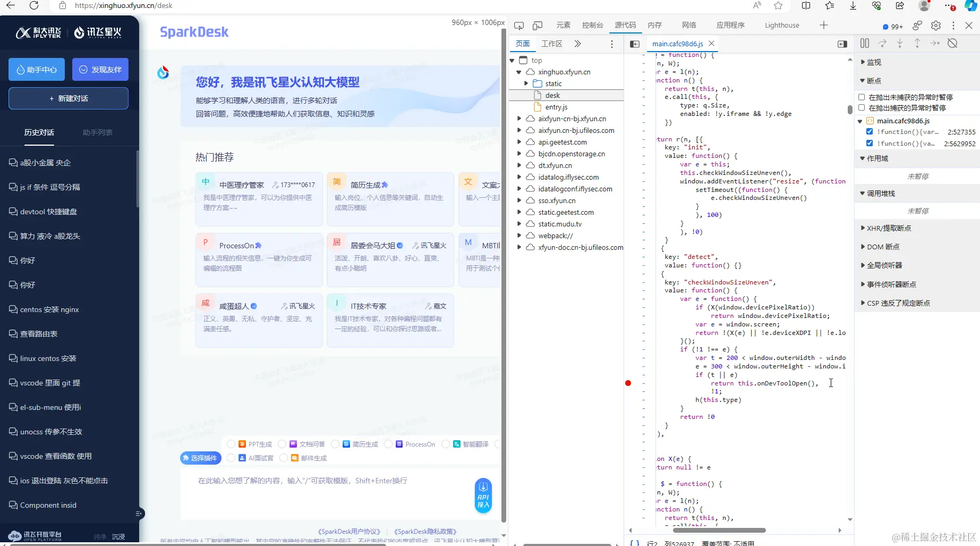980x546 pixels.
Task: Bookmark page with the star icon
Action: point(778,5)
